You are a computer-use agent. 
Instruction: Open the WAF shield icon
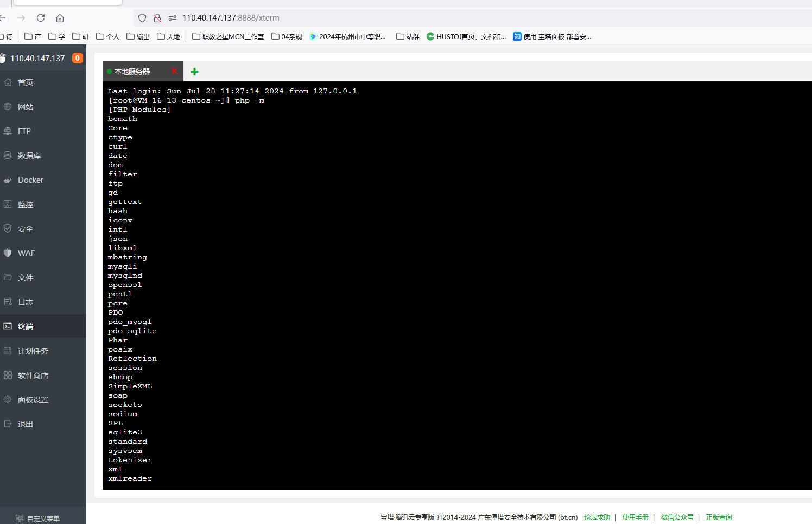click(8, 253)
